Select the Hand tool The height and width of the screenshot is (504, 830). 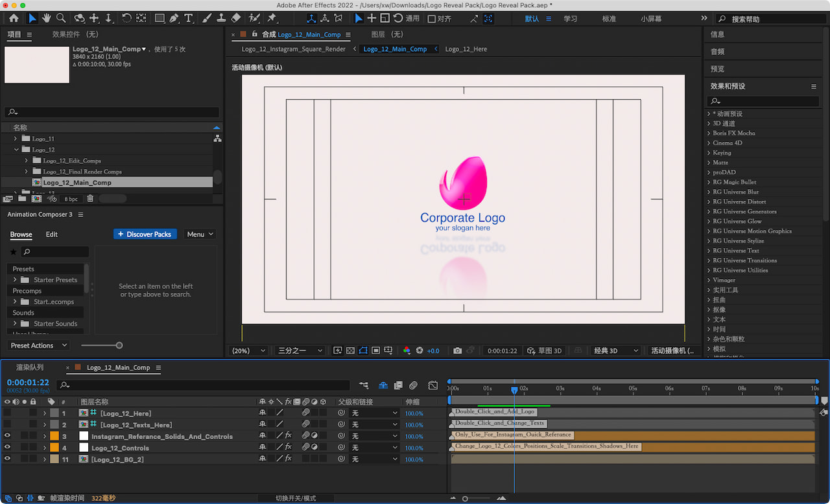pyautogui.click(x=47, y=18)
